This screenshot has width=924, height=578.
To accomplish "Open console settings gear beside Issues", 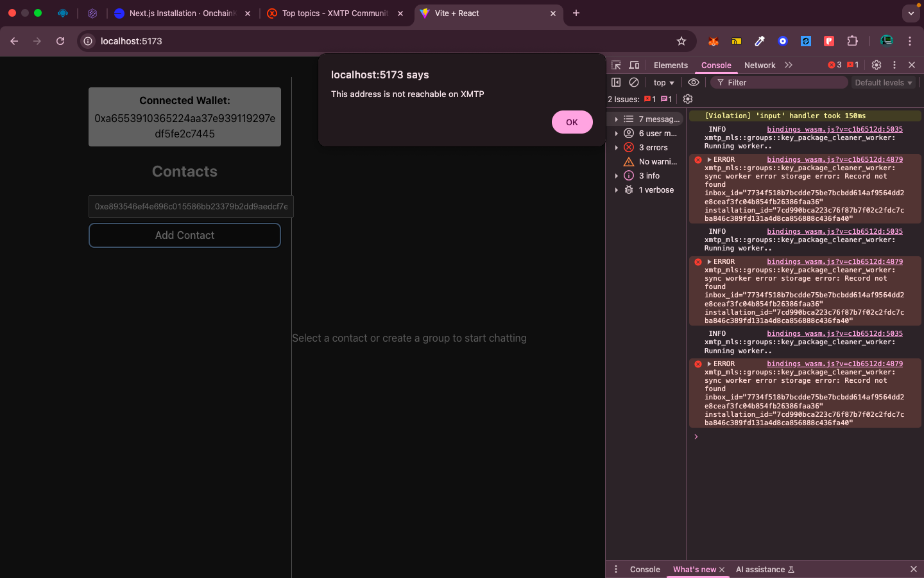I will [x=688, y=99].
